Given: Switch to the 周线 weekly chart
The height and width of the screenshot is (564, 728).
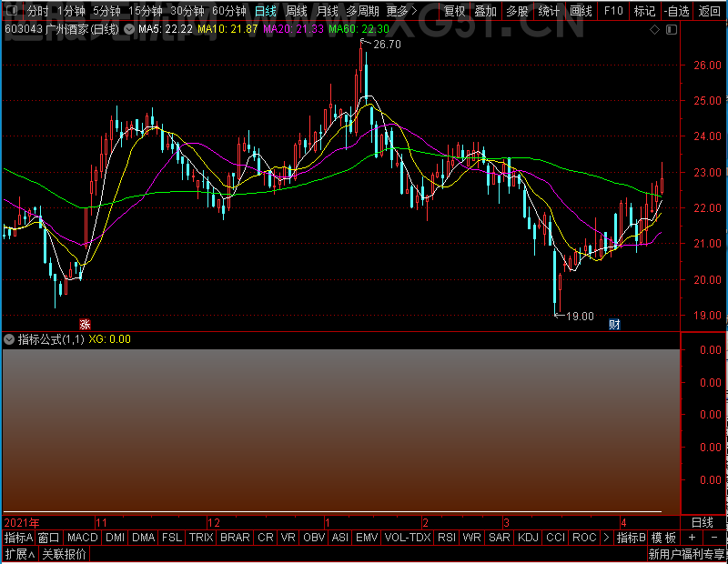Looking at the screenshot, I should pos(297,11).
